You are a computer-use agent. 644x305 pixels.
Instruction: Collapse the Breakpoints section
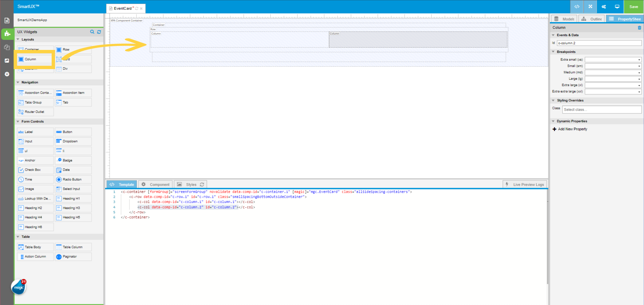(553, 52)
